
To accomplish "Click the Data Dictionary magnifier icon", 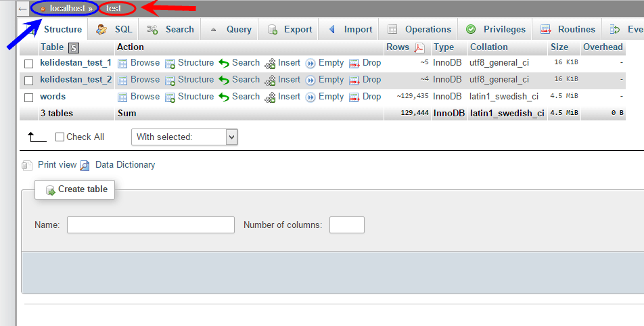I will [85, 166].
